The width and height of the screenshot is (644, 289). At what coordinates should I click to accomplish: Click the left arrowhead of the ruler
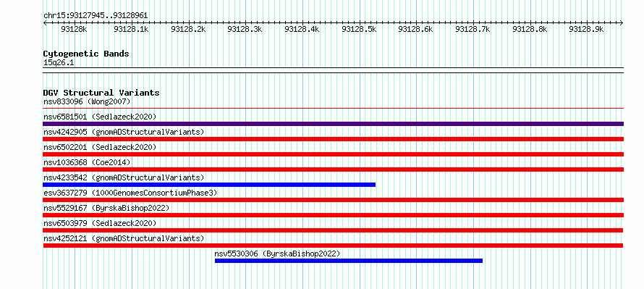coord(45,23)
